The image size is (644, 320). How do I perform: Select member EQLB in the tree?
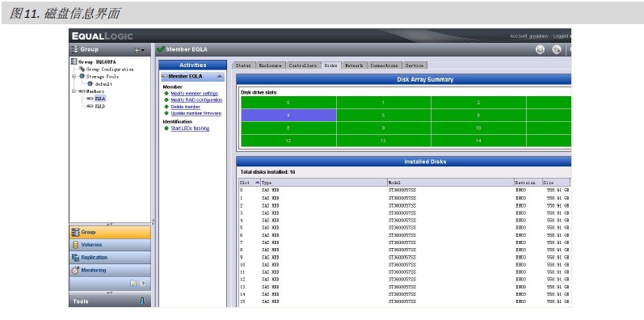100,106
